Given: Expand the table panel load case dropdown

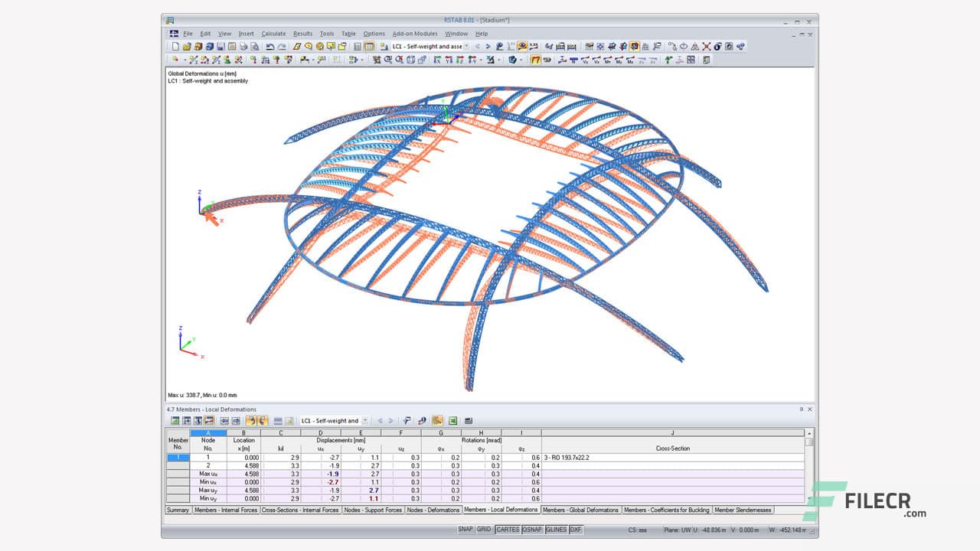Looking at the screenshot, I should click(365, 421).
